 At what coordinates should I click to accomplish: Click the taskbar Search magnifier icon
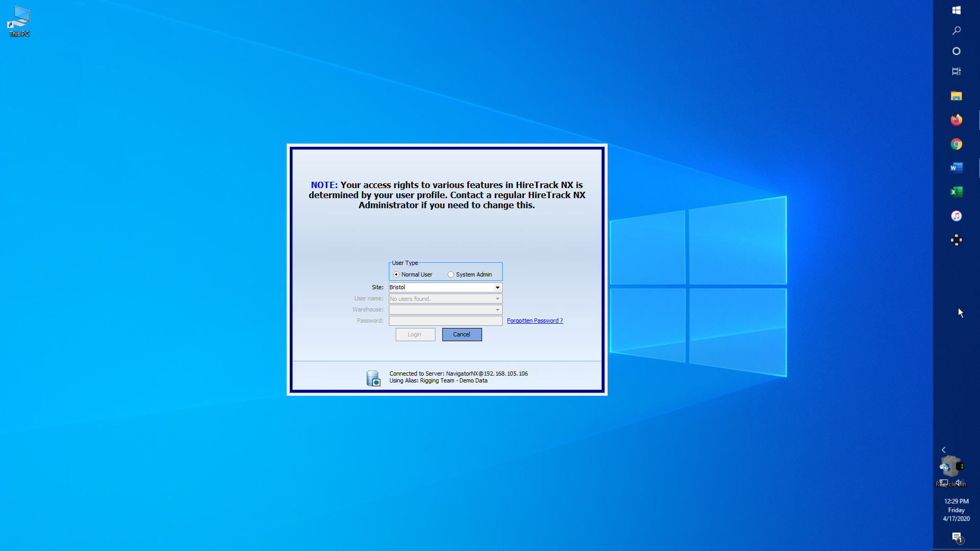(x=956, y=31)
